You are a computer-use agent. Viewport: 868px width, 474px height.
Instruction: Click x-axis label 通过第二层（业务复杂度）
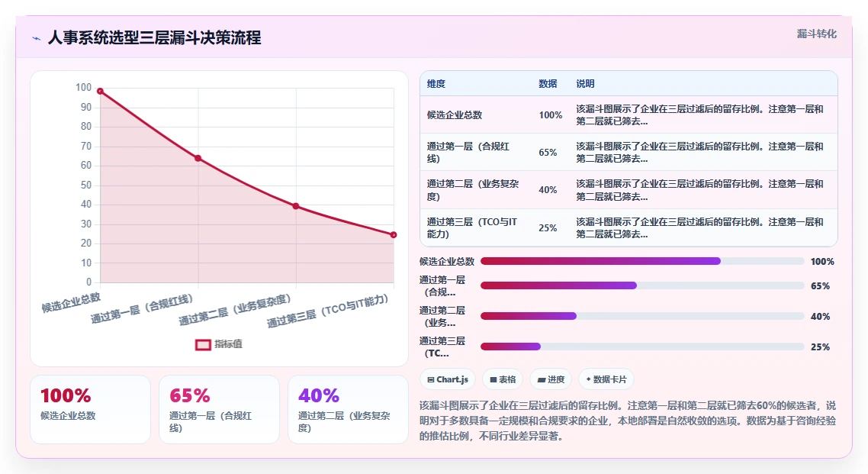[x=235, y=310]
